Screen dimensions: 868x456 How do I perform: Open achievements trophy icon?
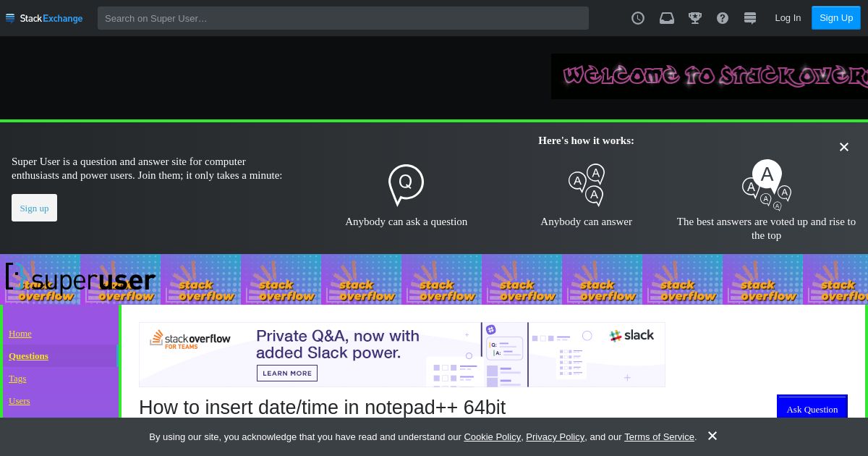[x=695, y=18]
